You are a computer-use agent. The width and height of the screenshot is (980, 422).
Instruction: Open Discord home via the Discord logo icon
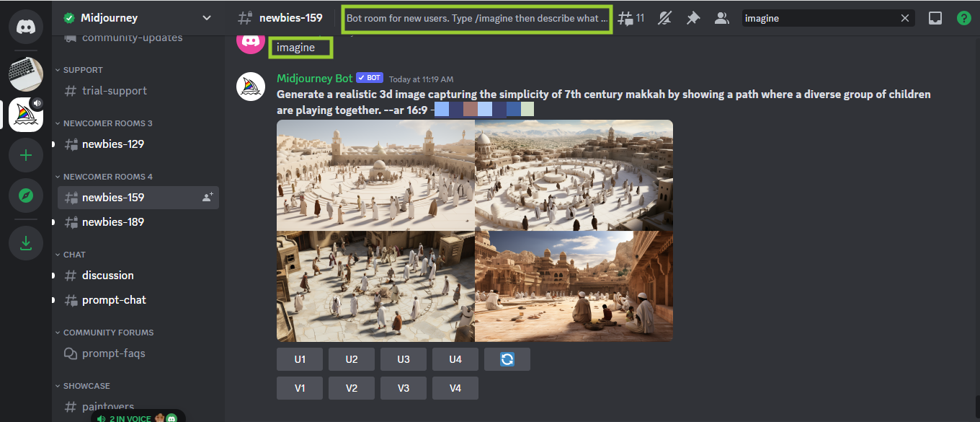point(25,27)
